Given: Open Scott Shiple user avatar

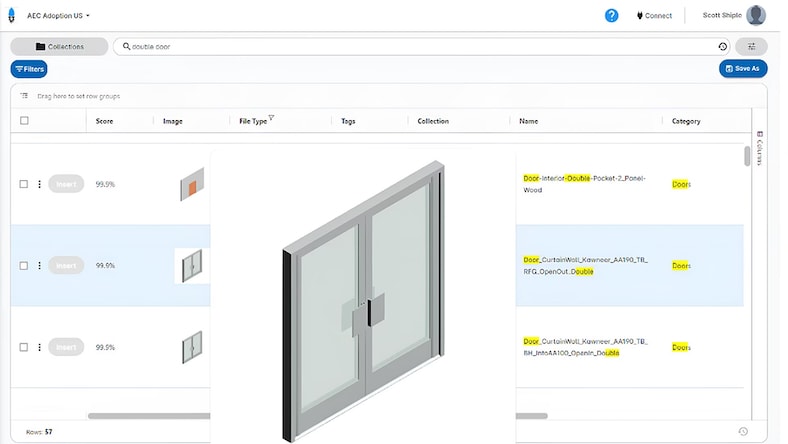Looking at the screenshot, I should click(755, 15).
